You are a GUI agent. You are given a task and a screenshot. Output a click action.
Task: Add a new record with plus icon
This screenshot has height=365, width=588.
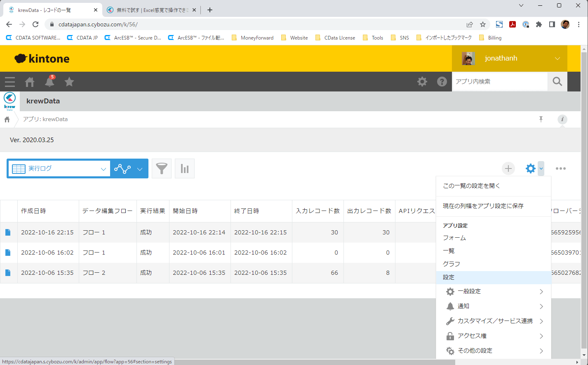pyautogui.click(x=508, y=168)
